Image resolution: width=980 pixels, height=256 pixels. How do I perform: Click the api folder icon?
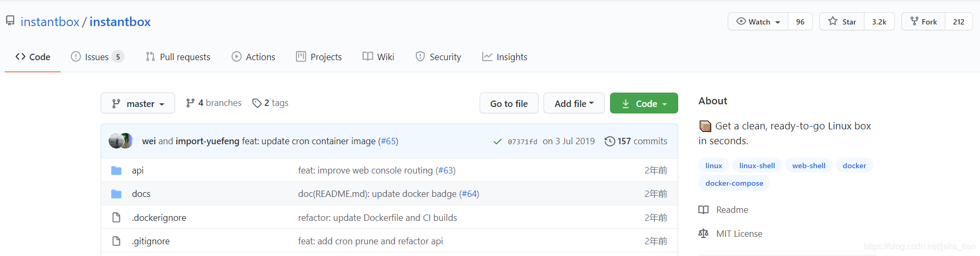116,170
